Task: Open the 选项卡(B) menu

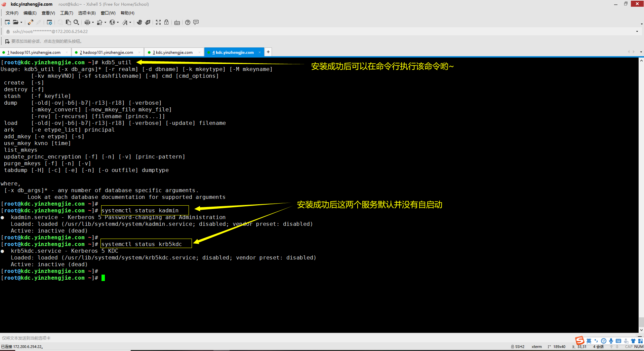Action: point(87,13)
